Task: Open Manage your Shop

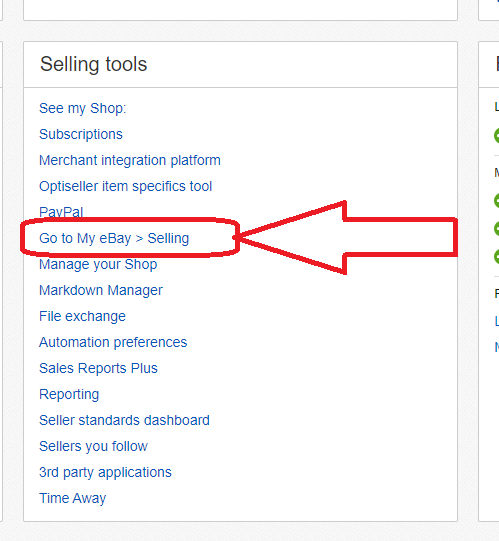Action: point(98,264)
